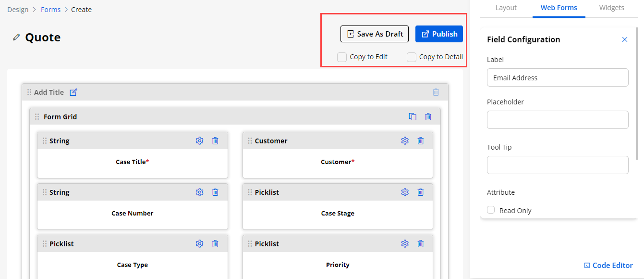Open settings gear for Case Title field

point(200,141)
